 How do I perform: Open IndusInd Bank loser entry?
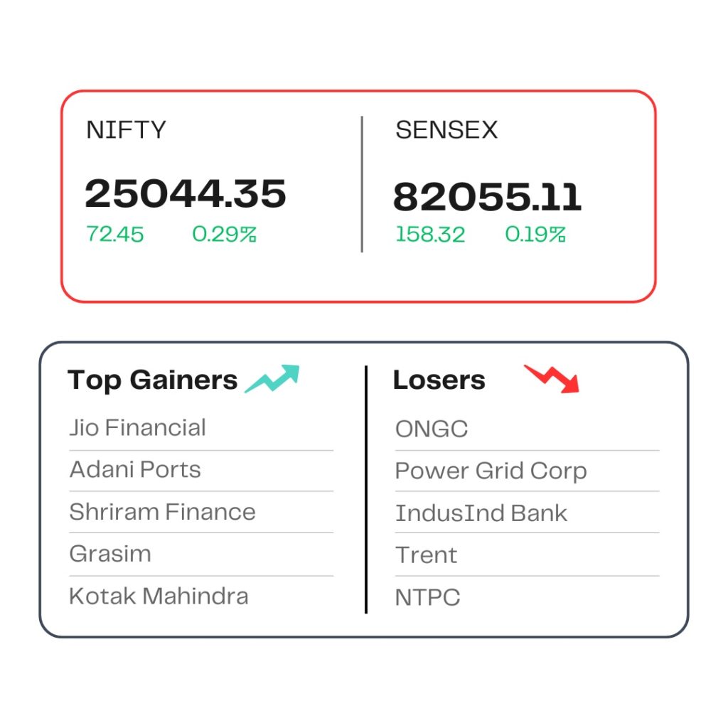tap(481, 513)
